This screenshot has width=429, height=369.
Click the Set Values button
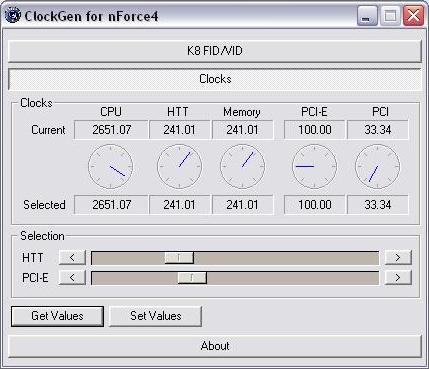coord(156,316)
